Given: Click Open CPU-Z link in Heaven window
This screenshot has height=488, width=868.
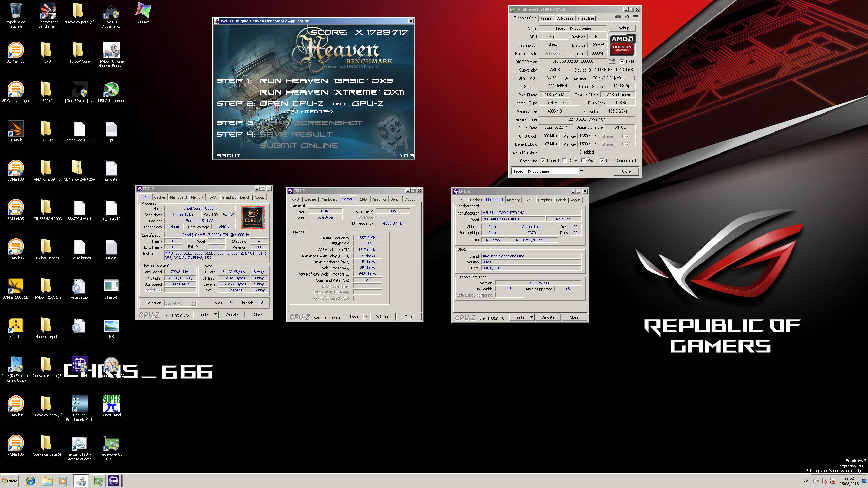Looking at the screenshot, I should pos(292,104).
